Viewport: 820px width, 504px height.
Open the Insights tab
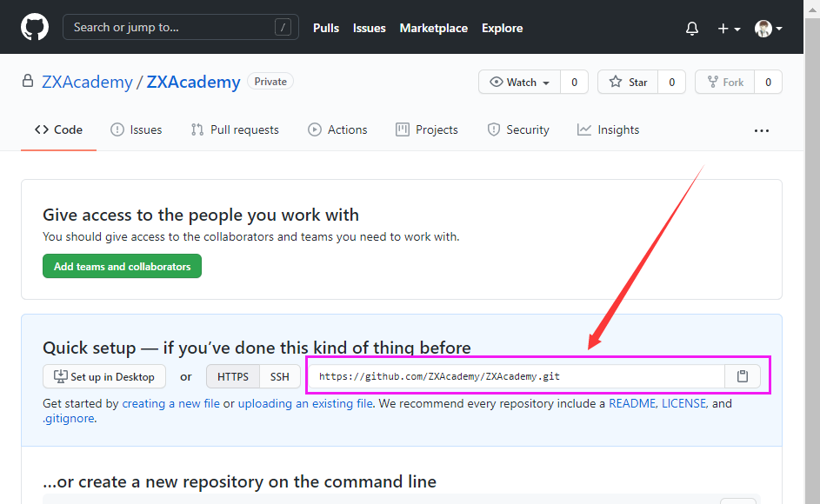608,129
